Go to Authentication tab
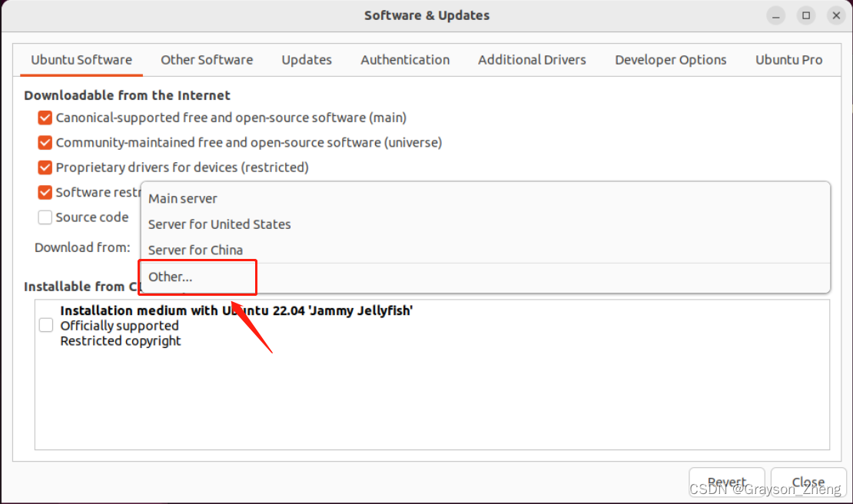Viewport: 853px width, 504px height. [x=405, y=60]
